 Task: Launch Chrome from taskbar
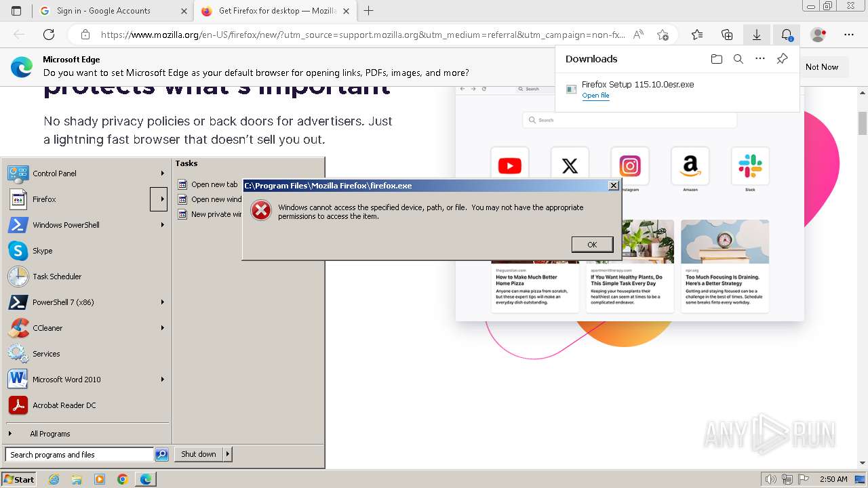(122, 479)
